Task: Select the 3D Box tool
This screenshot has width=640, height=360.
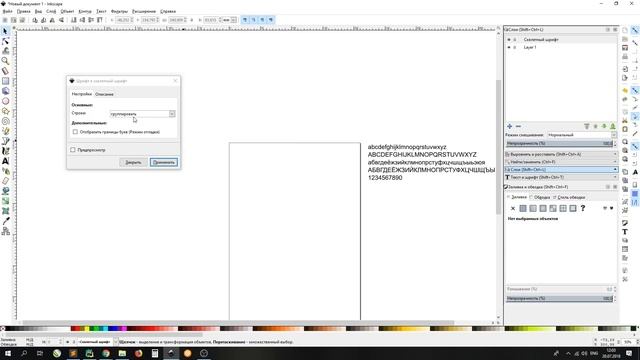Action: 5,91
